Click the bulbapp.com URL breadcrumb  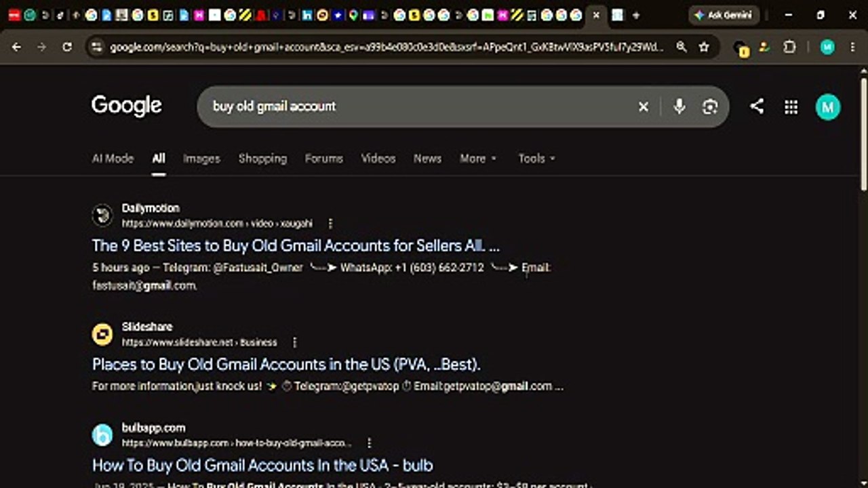click(x=237, y=443)
